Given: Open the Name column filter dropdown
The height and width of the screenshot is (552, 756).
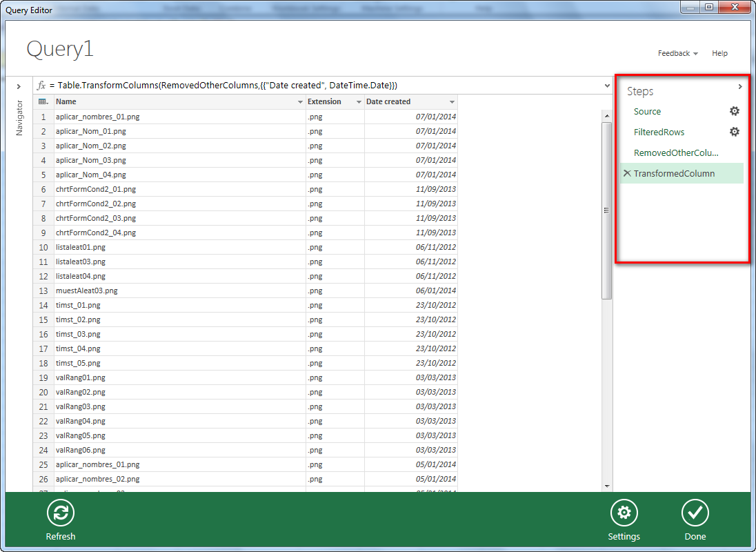Looking at the screenshot, I should pyautogui.click(x=300, y=101).
